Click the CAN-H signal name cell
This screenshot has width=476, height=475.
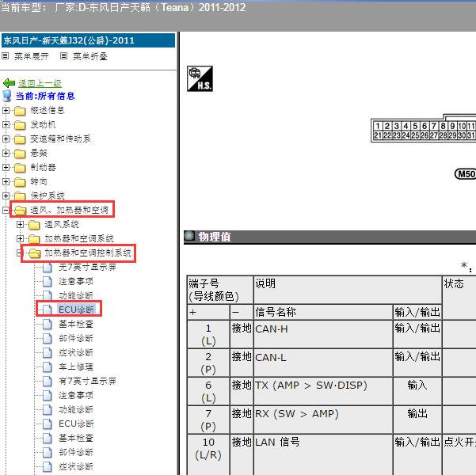tap(323, 334)
